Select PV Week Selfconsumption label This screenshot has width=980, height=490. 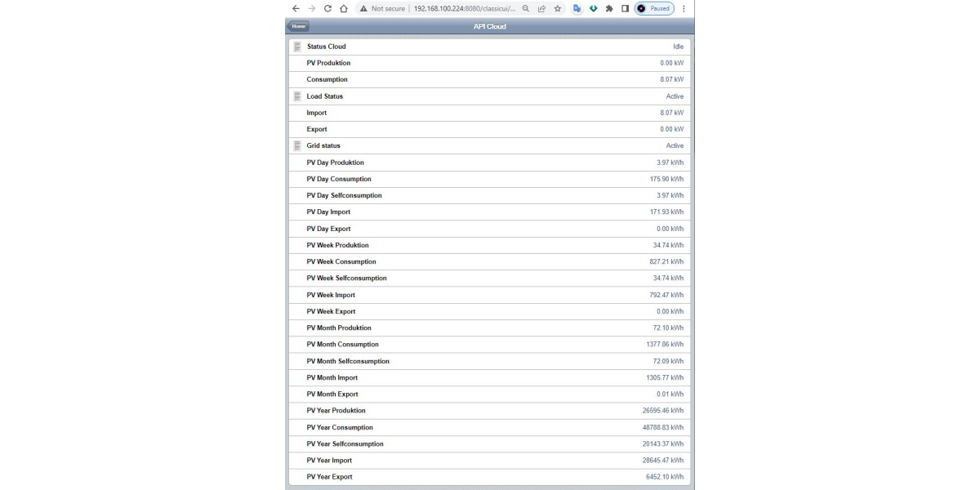click(347, 278)
